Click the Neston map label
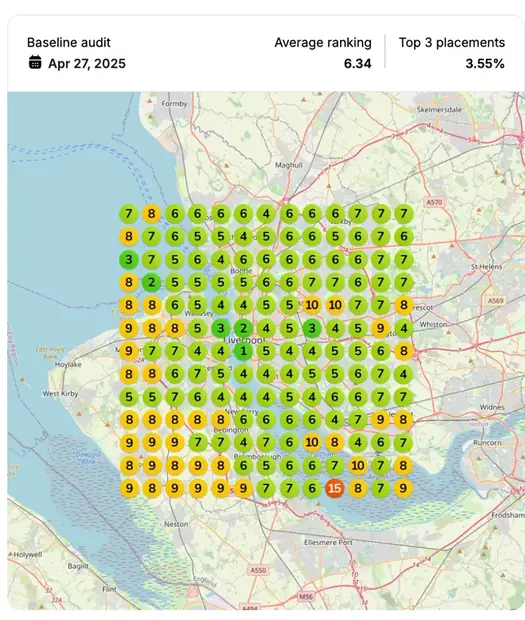The image size is (525, 620). [x=176, y=524]
